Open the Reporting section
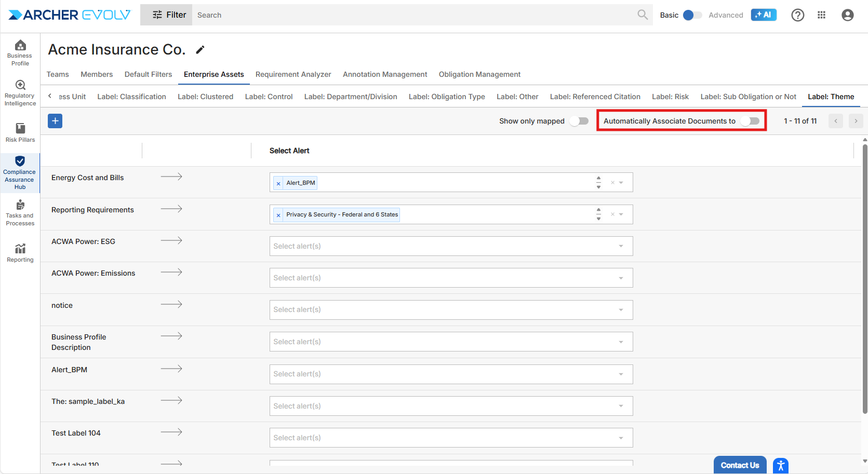868x474 pixels. pyautogui.click(x=20, y=253)
